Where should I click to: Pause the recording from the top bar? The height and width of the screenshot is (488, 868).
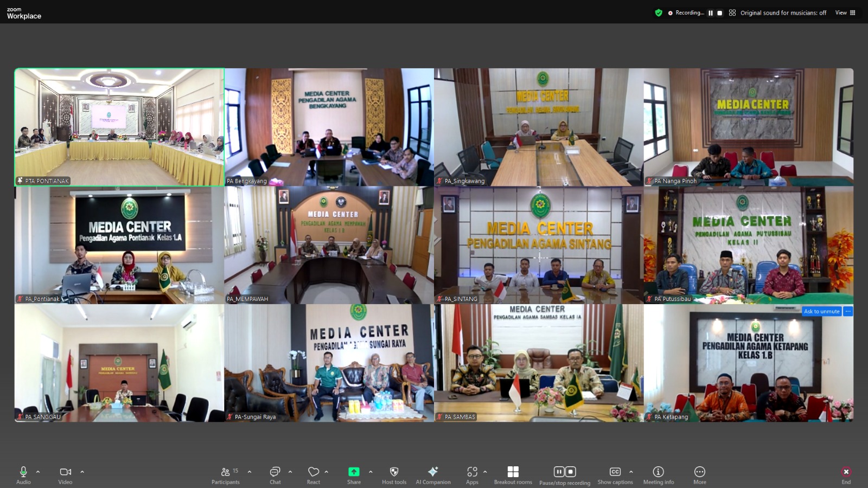tap(711, 13)
